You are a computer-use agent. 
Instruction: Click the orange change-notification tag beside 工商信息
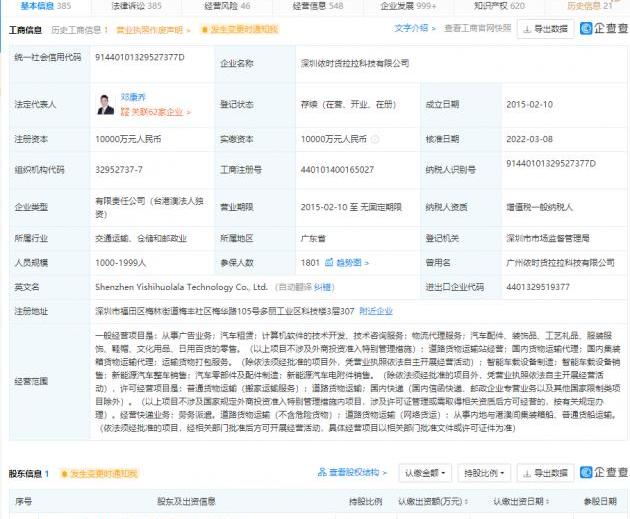tap(239, 29)
